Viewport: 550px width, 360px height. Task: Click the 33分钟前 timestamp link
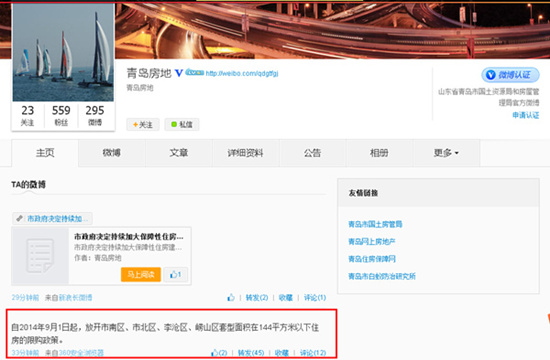tap(25, 353)
